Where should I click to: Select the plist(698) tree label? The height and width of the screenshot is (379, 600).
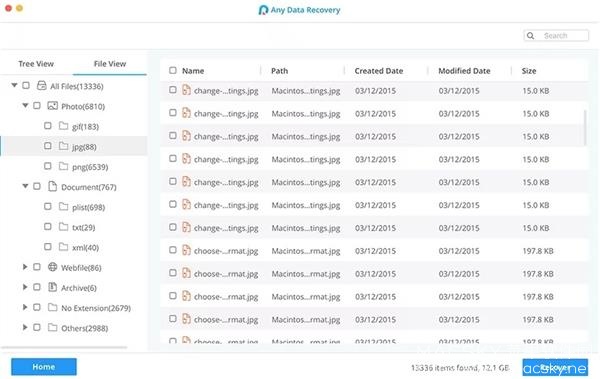(x=88, y=207)
